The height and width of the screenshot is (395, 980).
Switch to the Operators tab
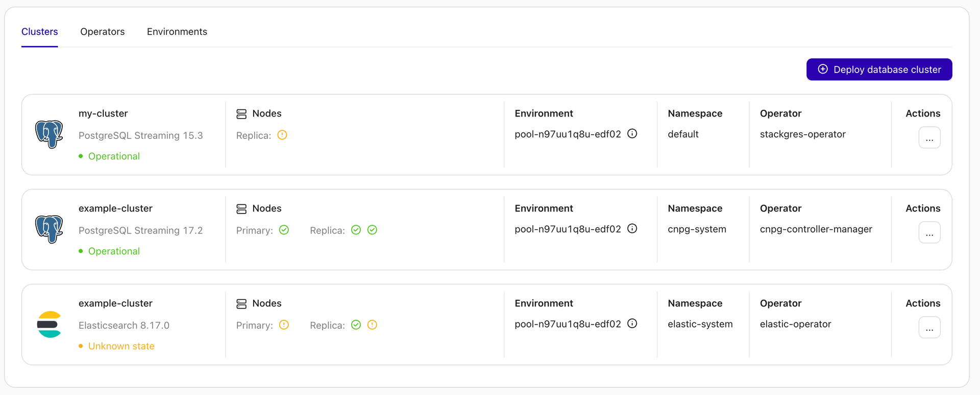coord(102,32)
